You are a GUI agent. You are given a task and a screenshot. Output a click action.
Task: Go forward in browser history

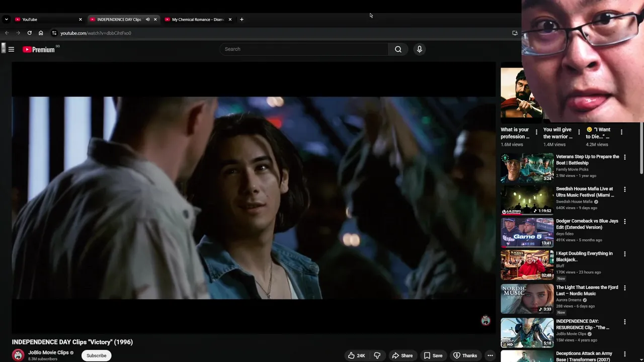[18, 33]
